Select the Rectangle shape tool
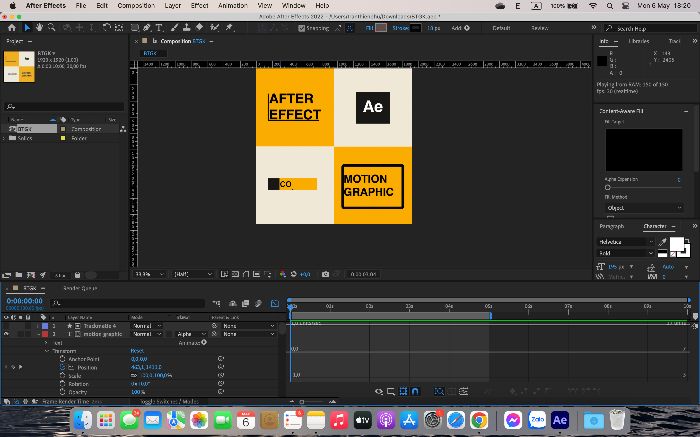 (134, 28)
